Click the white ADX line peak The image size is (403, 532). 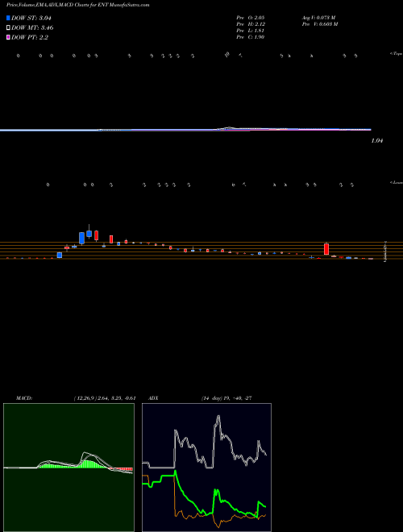point(218,417)
